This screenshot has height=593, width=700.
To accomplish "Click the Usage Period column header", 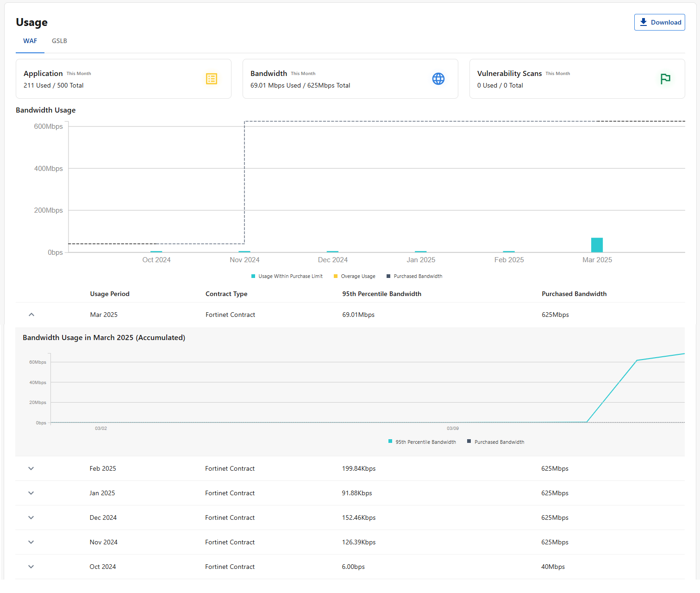I will (110, 294).
